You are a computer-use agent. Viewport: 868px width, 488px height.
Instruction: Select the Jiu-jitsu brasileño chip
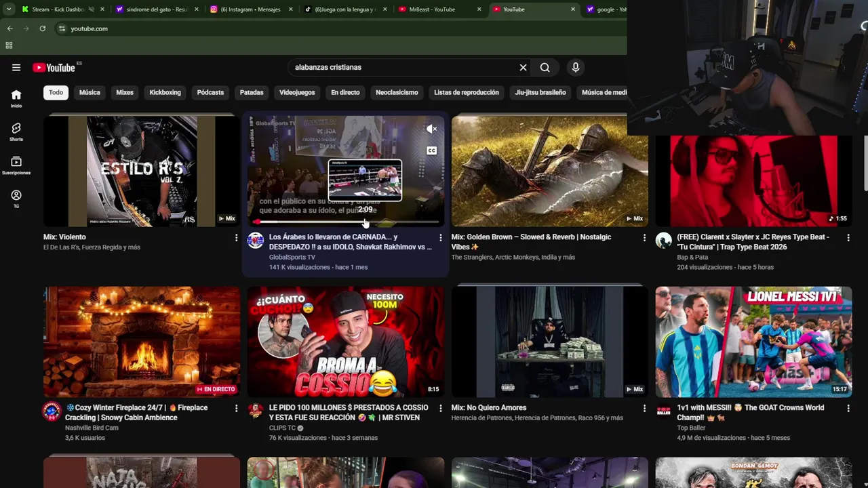click(x=540, y=92)
